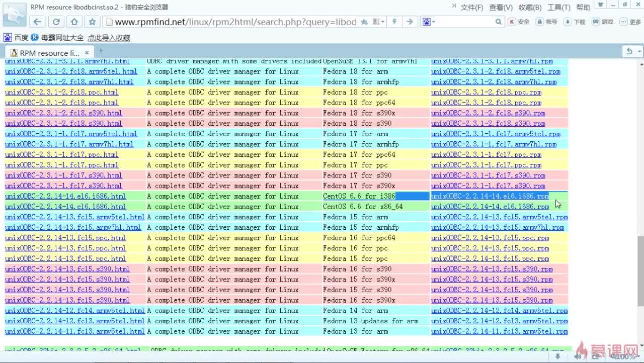Image resolution: width=644 pixels, height=363 pixels.
Task: Click the magnifier search icon
Action: (x=499, y=22)
